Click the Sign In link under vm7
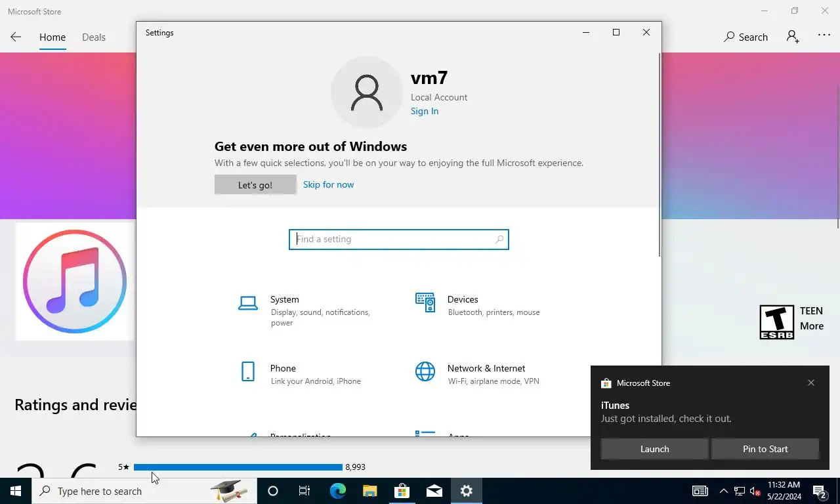Screen dimensions: 840x504 click(425, 111)
